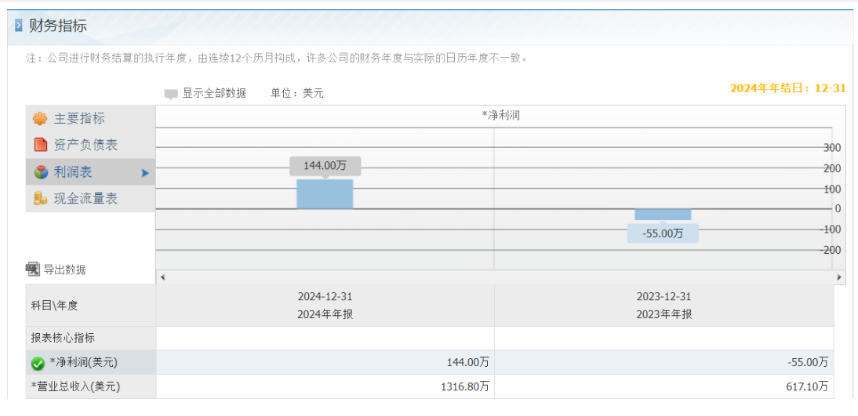Click the 资产负债表 red document icon
This screenshot has width=858, height=416.
click(x=40, y=145)
